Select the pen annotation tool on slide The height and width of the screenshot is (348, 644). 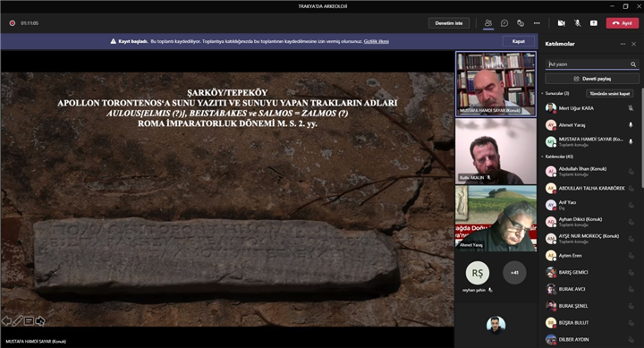(x=18, y=321)
